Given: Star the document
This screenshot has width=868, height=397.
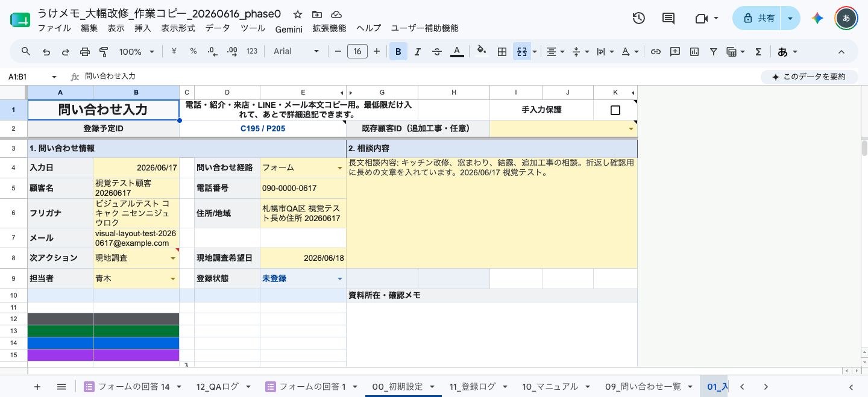Looking at the screenshot, I should coord(298,14).
